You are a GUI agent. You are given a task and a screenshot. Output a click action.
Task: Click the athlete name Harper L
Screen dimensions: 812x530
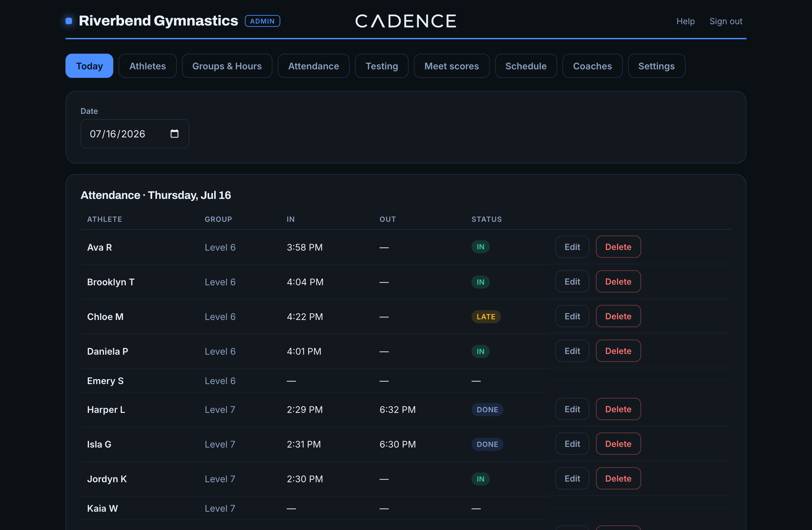tap(106, 409)
